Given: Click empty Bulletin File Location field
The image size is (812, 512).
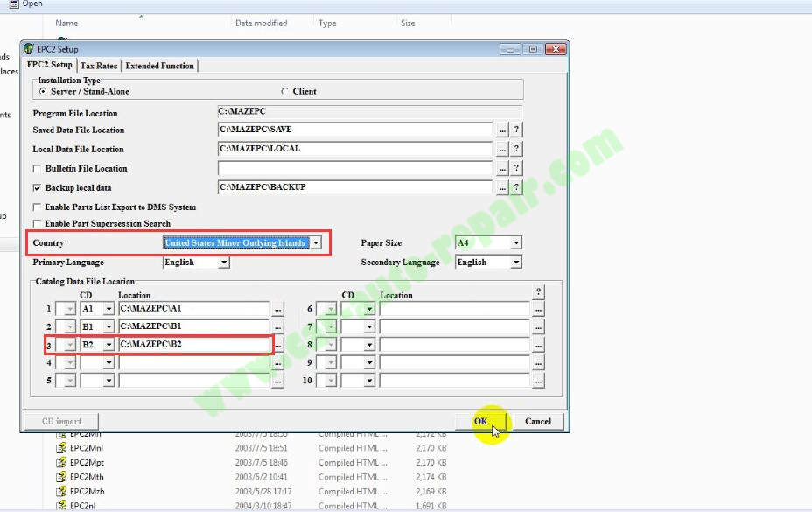Looking at the screenshot, I should pos(354,168).
